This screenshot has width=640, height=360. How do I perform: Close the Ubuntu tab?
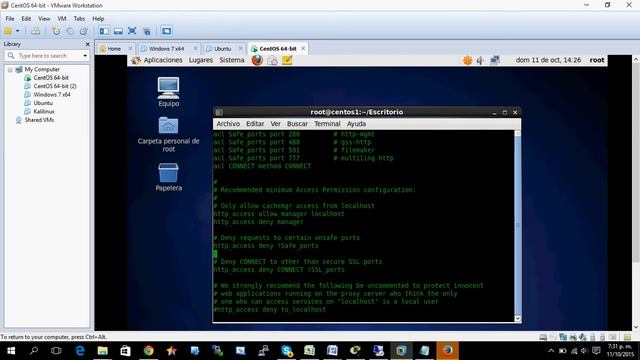pyautogui.click(x=241, y=49)
